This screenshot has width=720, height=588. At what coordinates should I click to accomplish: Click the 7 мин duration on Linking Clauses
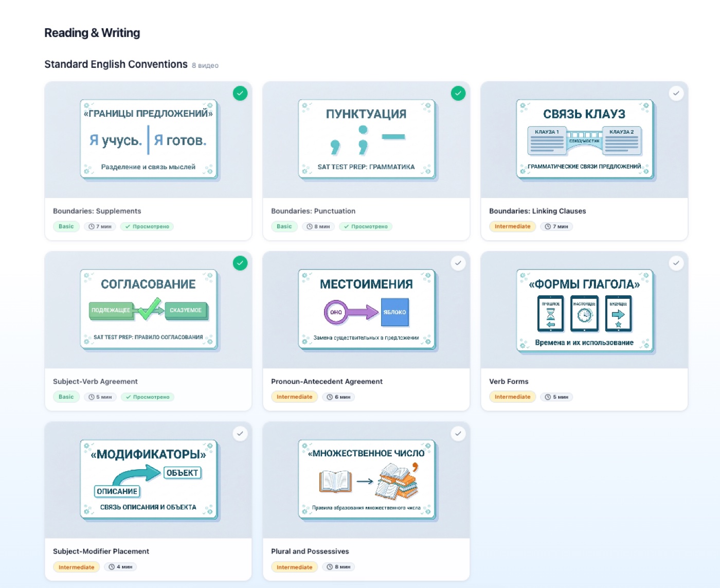coord(556,226)
